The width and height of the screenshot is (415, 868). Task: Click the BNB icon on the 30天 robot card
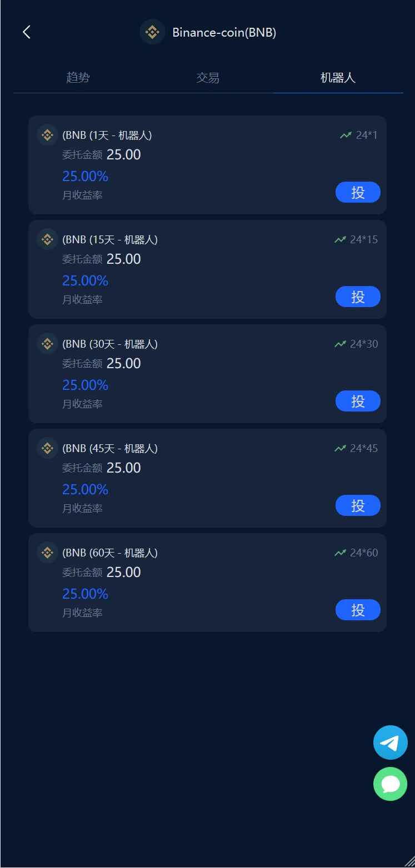point(47,344)
